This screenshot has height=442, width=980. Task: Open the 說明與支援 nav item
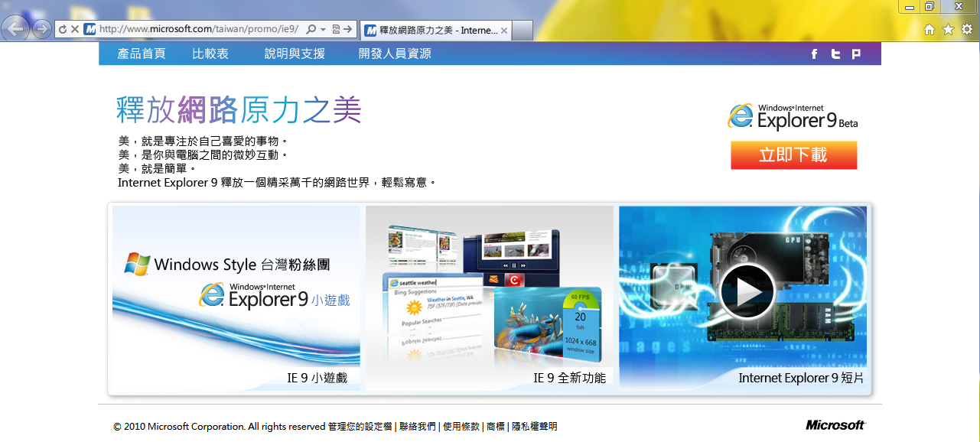click(295, 54)
